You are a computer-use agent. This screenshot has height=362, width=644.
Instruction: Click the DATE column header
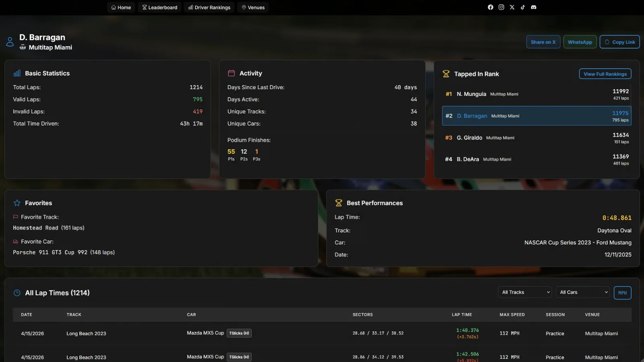tap(27, 315)
